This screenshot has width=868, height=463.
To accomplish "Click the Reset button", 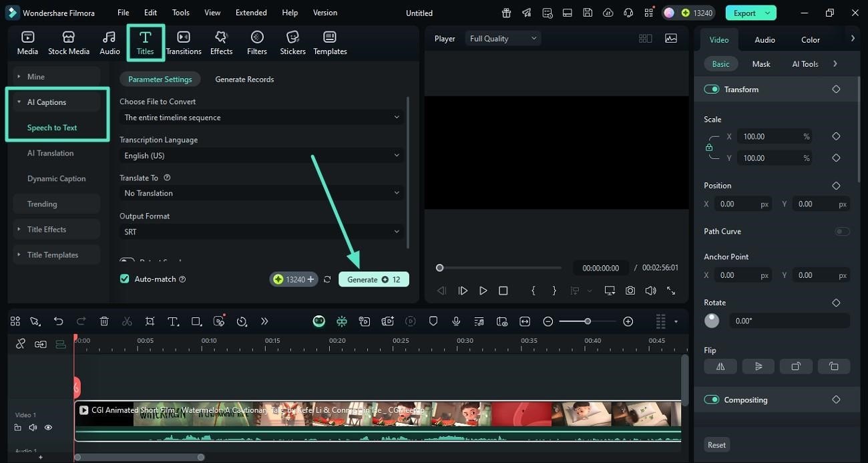I will [716, 445].
